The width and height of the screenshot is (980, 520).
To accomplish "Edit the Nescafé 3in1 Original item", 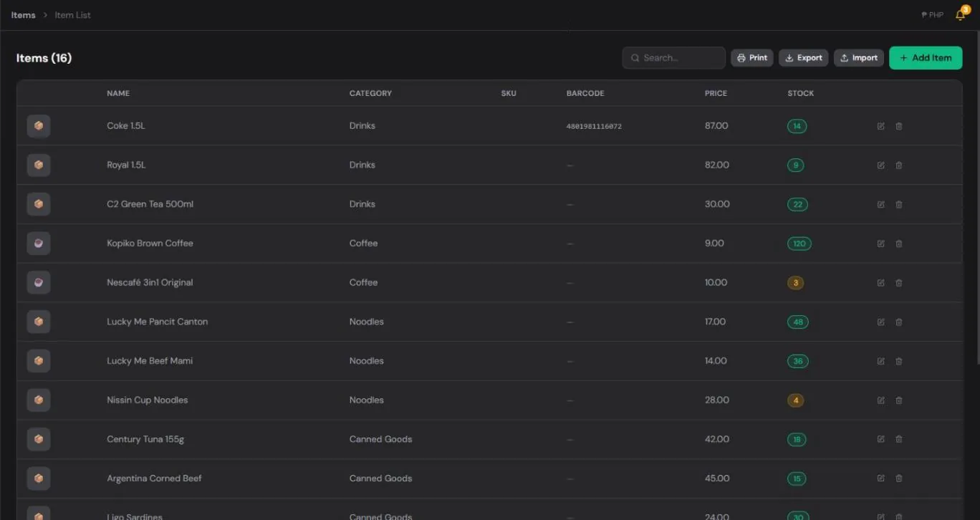I will coord(880,283).
